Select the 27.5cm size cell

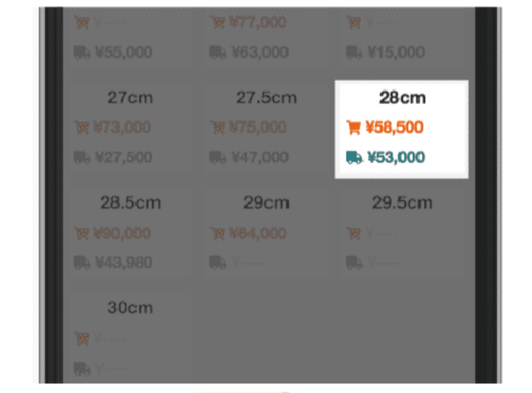pyautogui.click(x=266, y=129)
